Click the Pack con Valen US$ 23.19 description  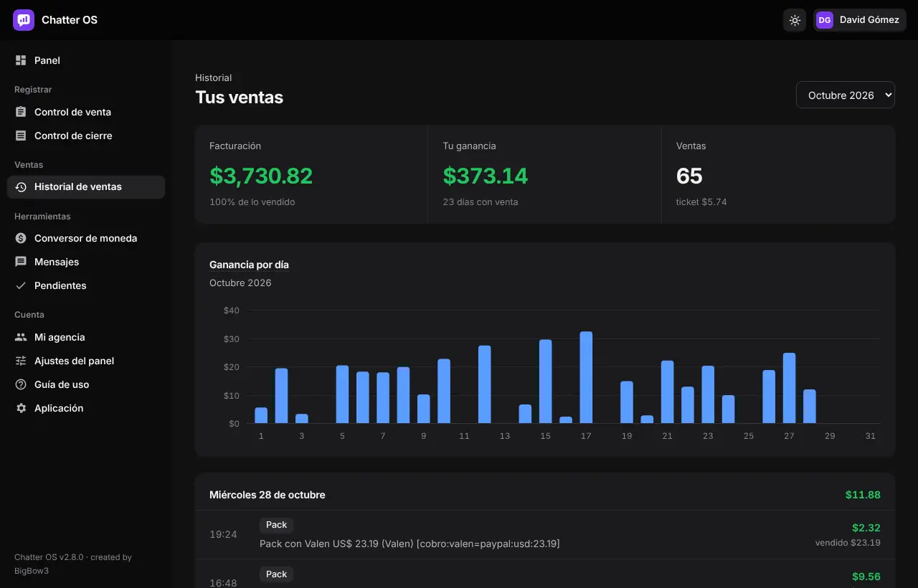pyautogui.click(x=410, y=544)
